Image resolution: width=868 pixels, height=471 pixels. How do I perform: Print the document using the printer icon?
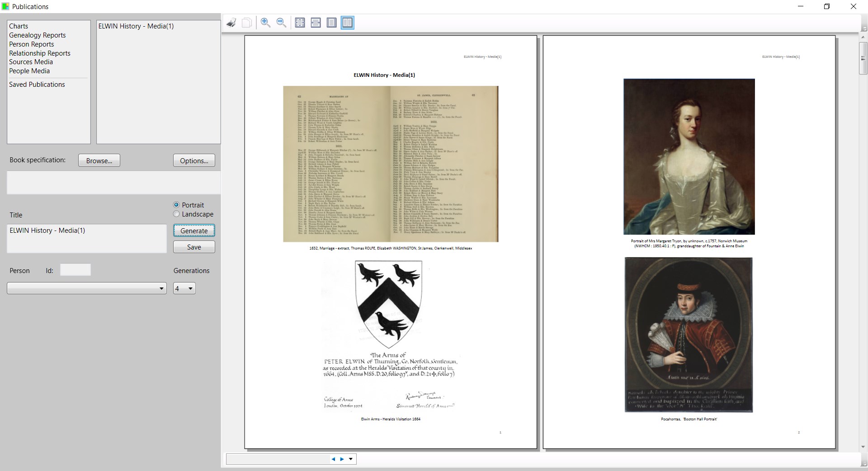(231, 23)
